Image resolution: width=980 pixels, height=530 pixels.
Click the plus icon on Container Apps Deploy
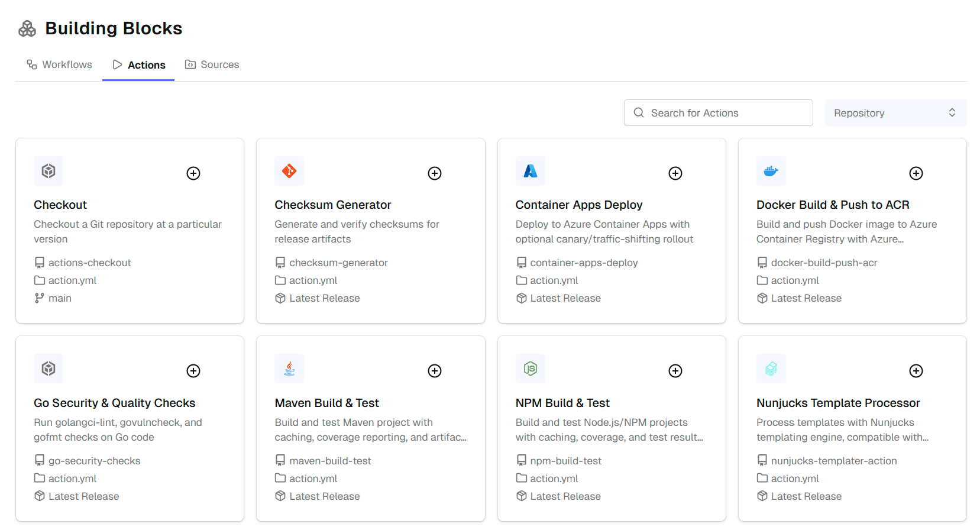pos(675,173)
